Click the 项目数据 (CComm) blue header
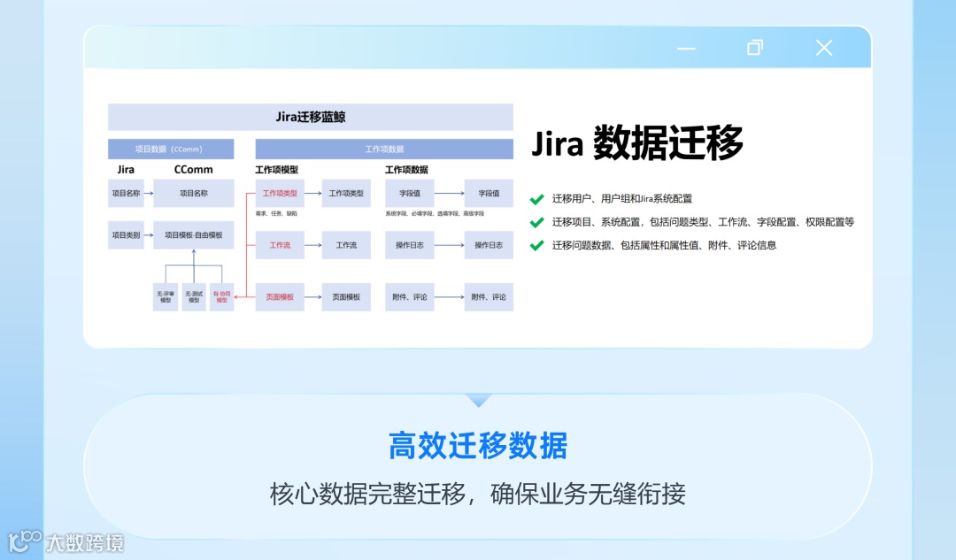The image size is (956, 560). tap(171, 149)
